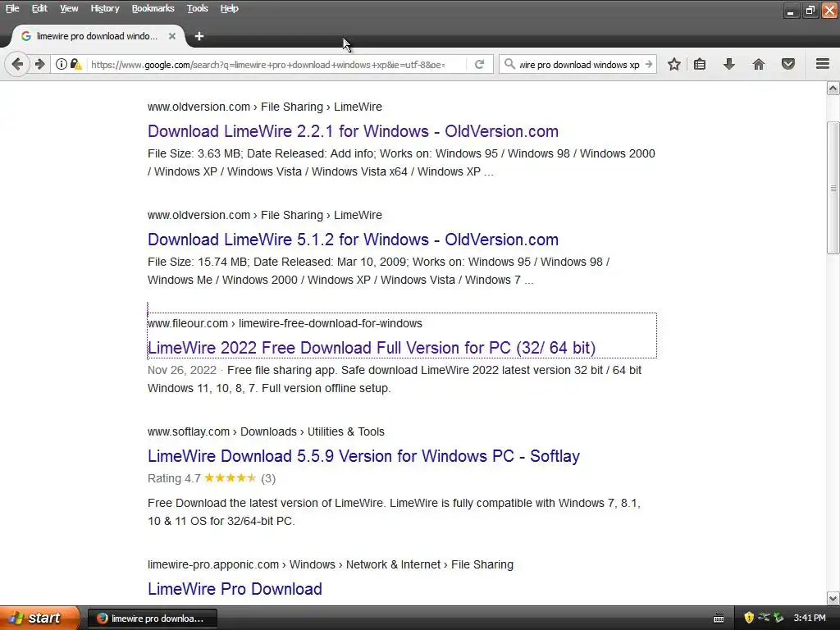The width and height of the screenshot is (840, 630).
Task: Click the www.softlay.com Downloads breadcrumb
Action: (x=267, y=431)
